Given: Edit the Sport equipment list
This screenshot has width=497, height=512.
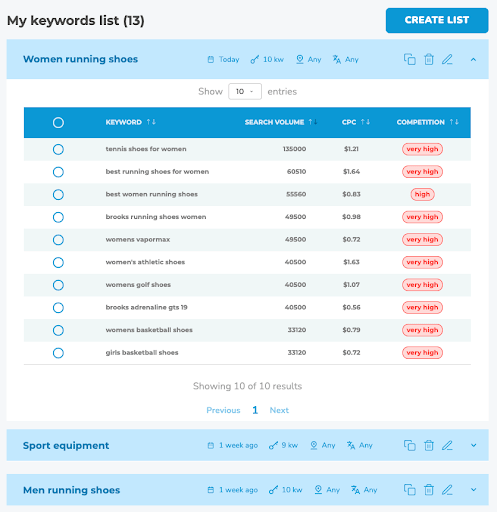Looking at the screenshot, I should tap(447, 445).
